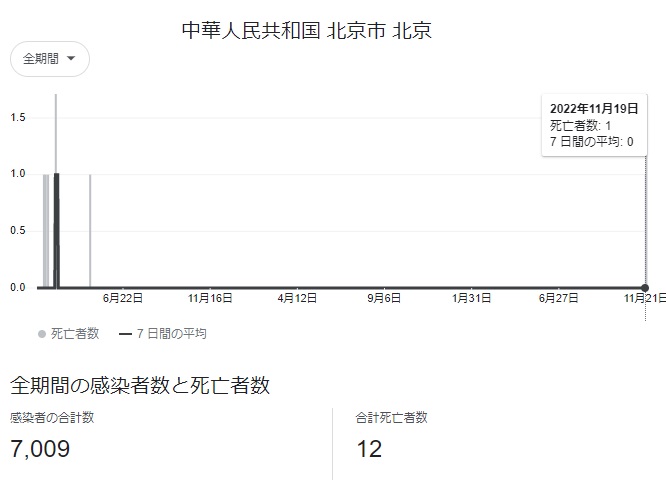Viewport: 666px width, 480px height.
Task: Click the 中華人民共和国 北京市 北京 title
Action: click(x=306, y=30)
